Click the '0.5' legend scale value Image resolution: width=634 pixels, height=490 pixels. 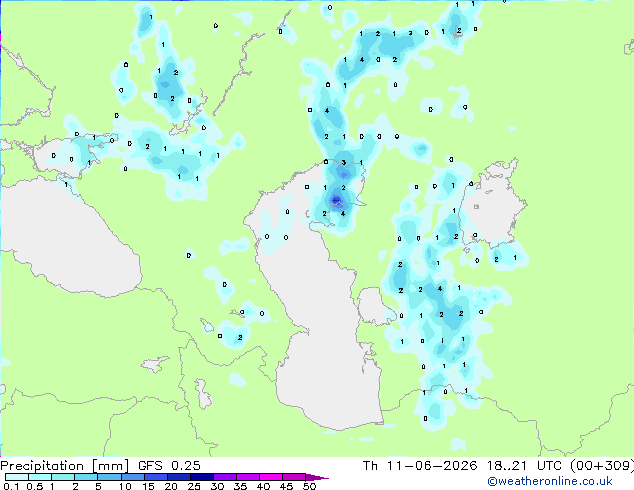(x=34, y=486)
